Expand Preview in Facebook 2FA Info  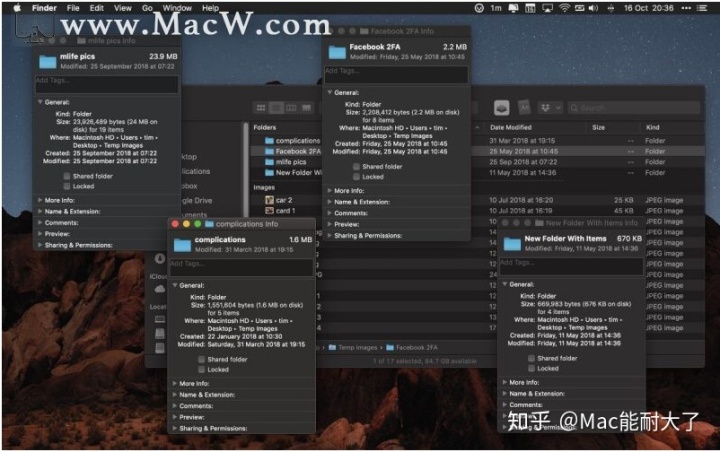(x=330, y=224)
